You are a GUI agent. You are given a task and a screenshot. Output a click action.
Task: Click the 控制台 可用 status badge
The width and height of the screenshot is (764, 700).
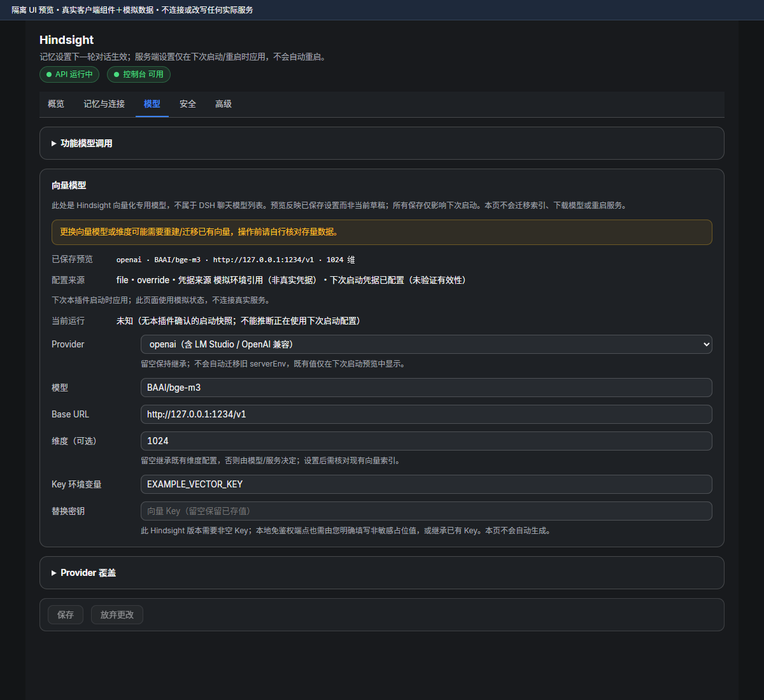[139, 74]
